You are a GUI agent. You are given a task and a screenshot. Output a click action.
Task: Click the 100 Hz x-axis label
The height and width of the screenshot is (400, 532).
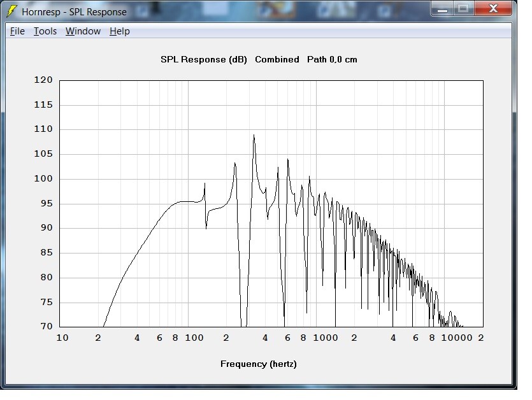tap(194, 338)
